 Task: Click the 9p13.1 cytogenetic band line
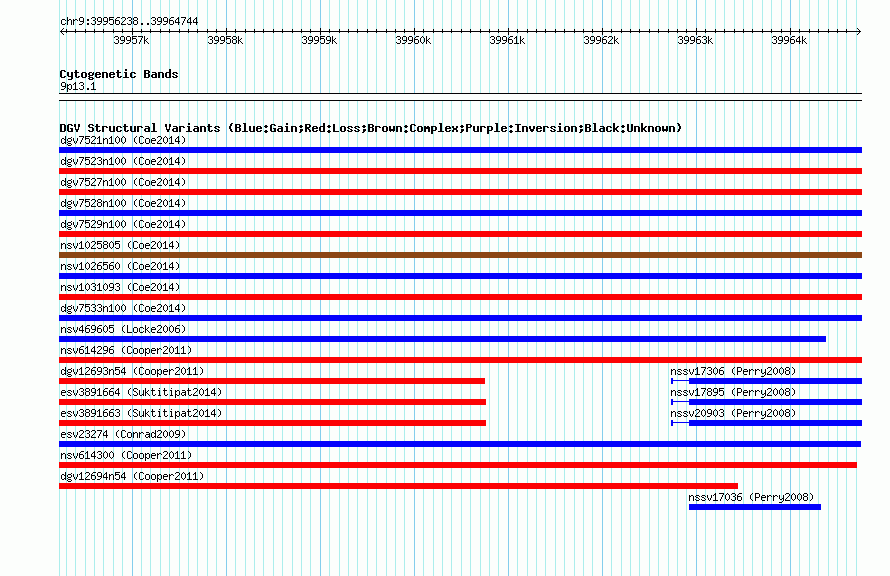(x=460, y=97)
